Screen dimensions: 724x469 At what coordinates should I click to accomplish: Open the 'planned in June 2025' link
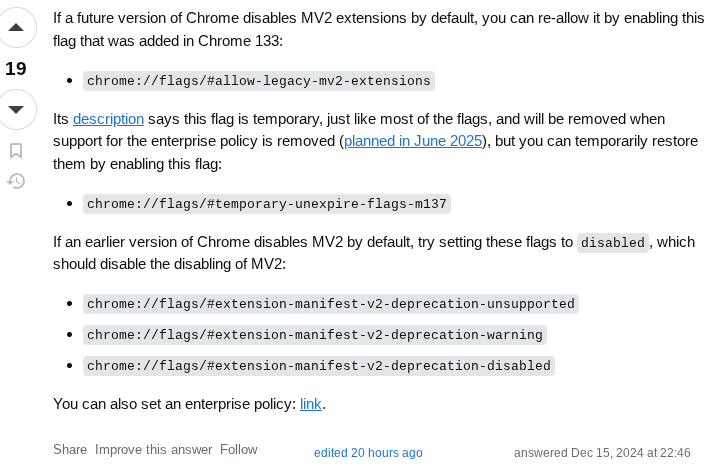(x=413, y=141)
